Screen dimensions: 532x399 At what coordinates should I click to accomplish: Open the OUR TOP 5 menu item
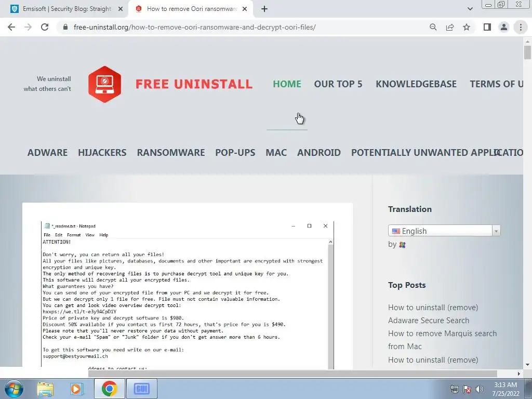[338, 84]
